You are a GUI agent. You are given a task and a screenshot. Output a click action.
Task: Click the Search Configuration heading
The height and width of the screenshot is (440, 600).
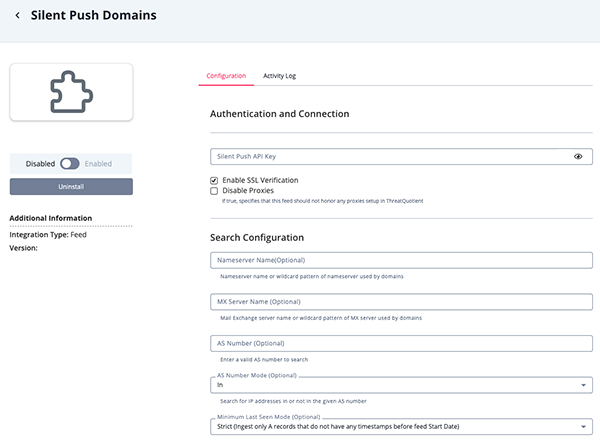(257, 238)
